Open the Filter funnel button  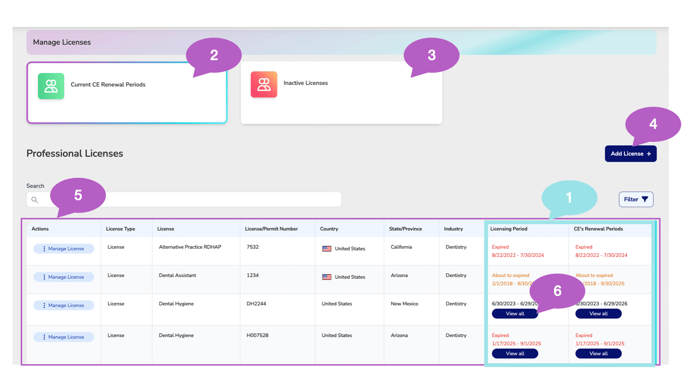tap(636, 199)
